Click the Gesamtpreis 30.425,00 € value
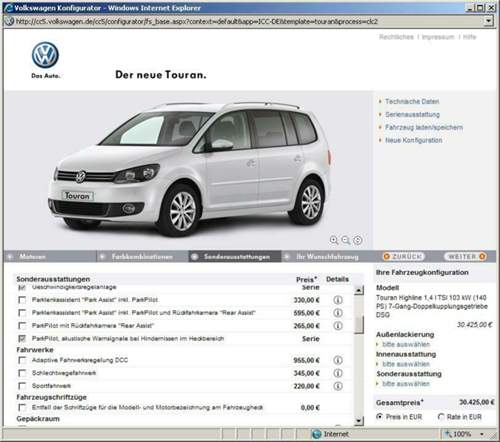The width and height of the screenshot is (500, 442). tap(477, 402)
